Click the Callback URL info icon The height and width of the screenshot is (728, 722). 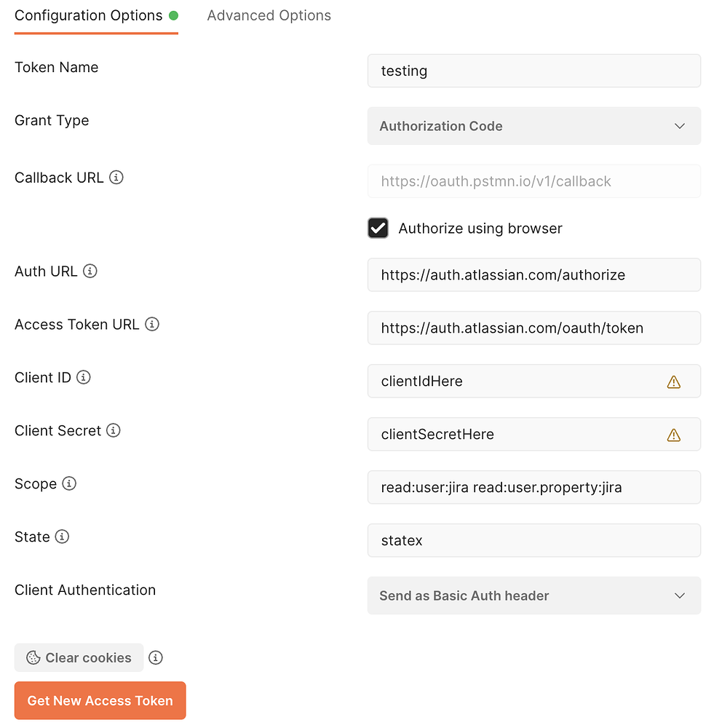tap(116, 178)
